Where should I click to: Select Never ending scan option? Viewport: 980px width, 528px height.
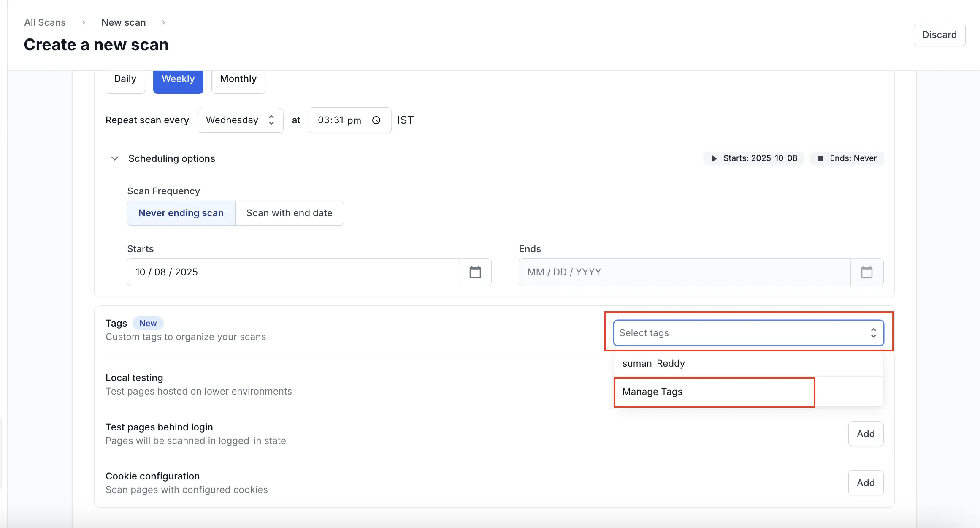pyautogui.click(x=181, y=213)
